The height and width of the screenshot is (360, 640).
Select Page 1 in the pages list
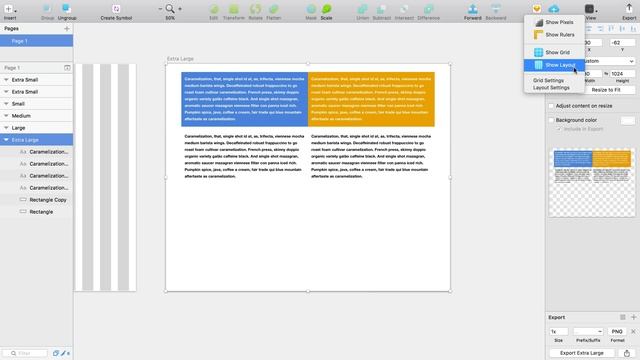(36, 41)
